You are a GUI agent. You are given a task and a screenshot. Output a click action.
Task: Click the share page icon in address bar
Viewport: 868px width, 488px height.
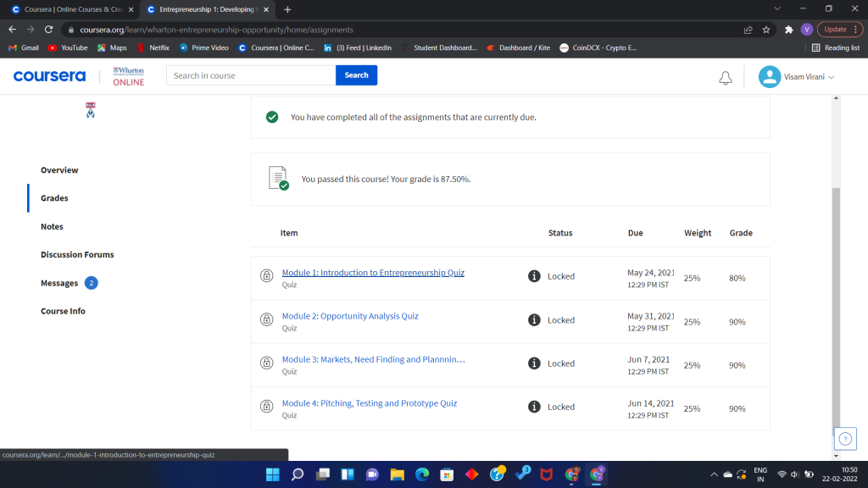(748, 30)
